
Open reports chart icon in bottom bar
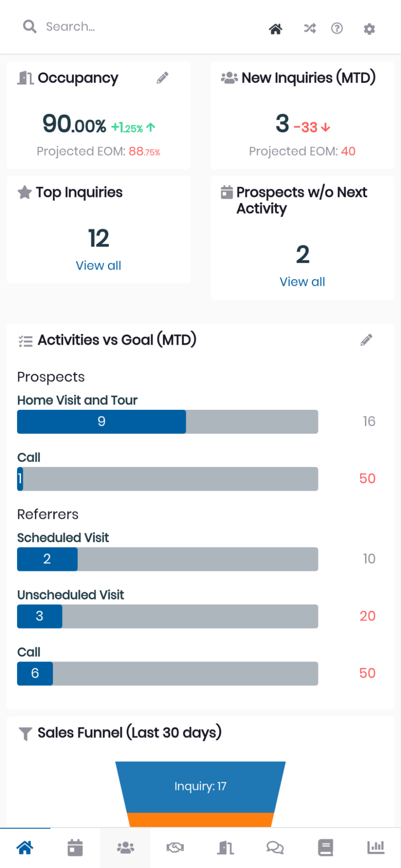coord(376,847)
